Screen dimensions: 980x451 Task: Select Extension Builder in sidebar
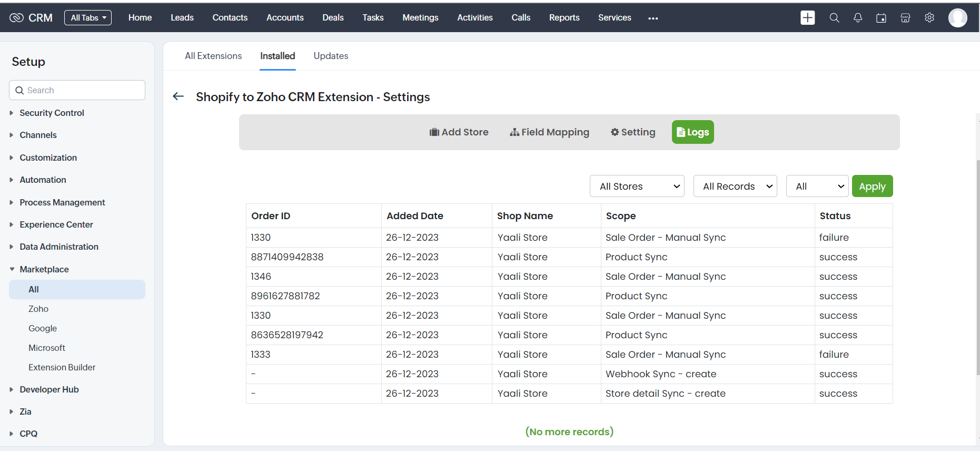pos(62,367)
